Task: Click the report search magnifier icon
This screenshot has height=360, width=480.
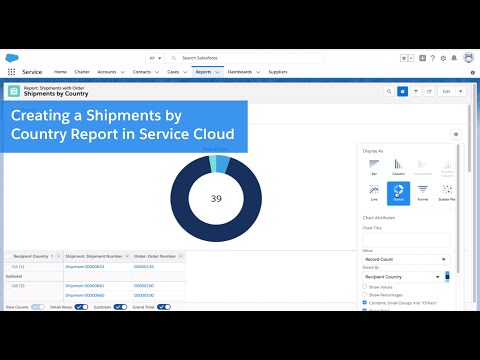Action: (x=389, y=91)
